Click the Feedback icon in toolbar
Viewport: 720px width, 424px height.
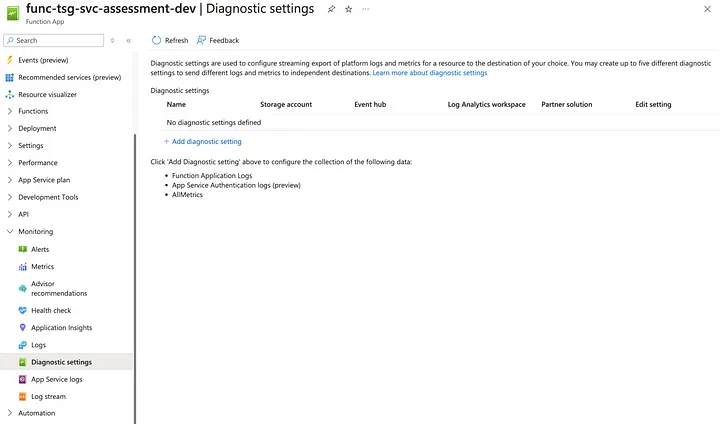click(201, 40)
